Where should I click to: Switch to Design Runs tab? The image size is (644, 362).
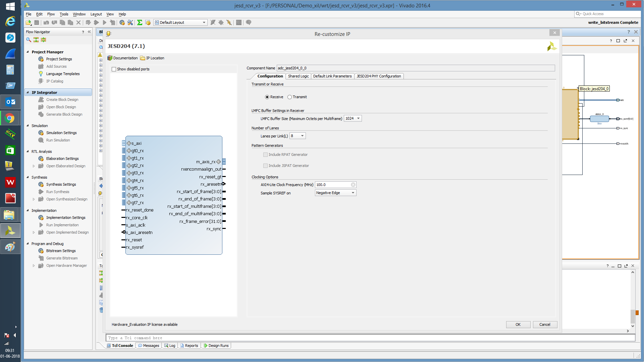216,346
